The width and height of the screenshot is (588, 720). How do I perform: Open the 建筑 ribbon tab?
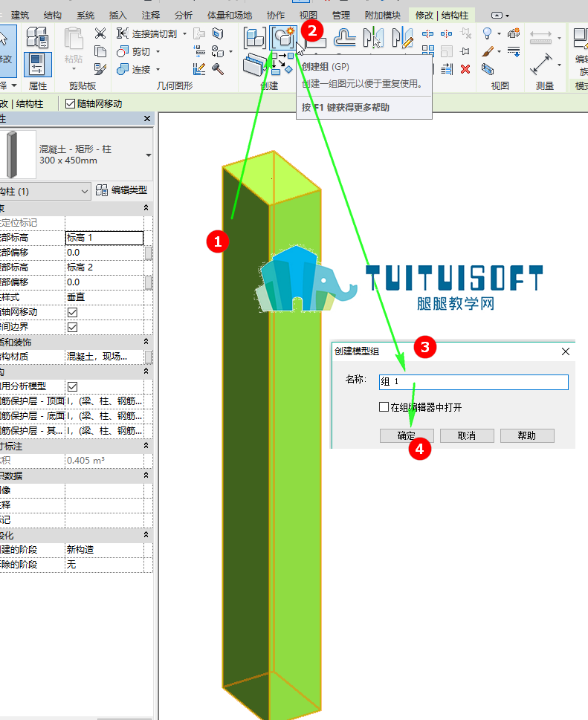20,15
